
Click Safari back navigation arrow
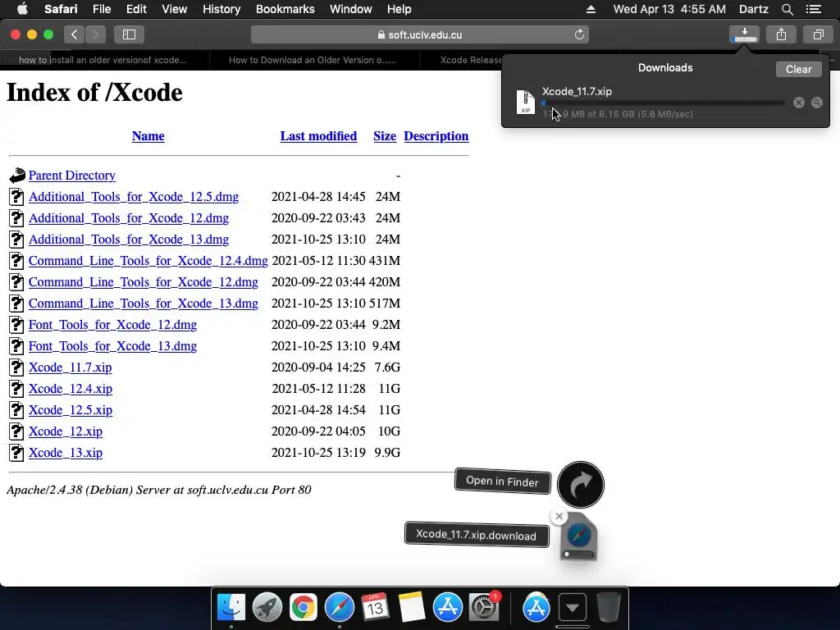pyautogui.click(x=75, y=34)
